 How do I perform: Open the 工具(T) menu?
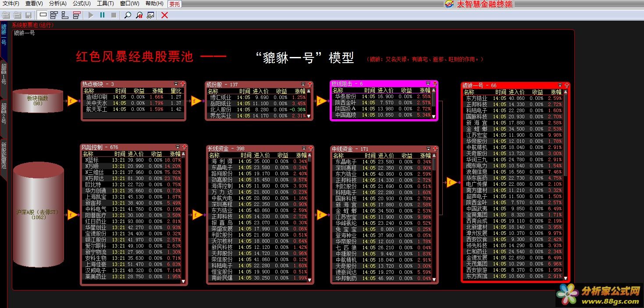[105, 4]
